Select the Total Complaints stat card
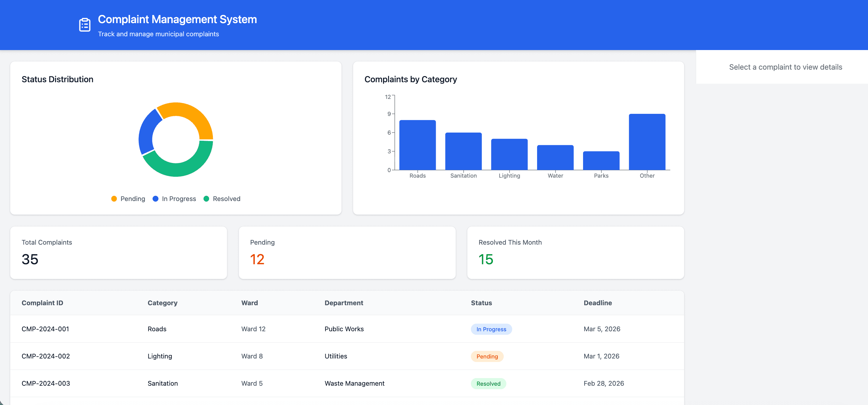Screen dimensions: 868x405 pyautogui.click(x=119, y=253)
